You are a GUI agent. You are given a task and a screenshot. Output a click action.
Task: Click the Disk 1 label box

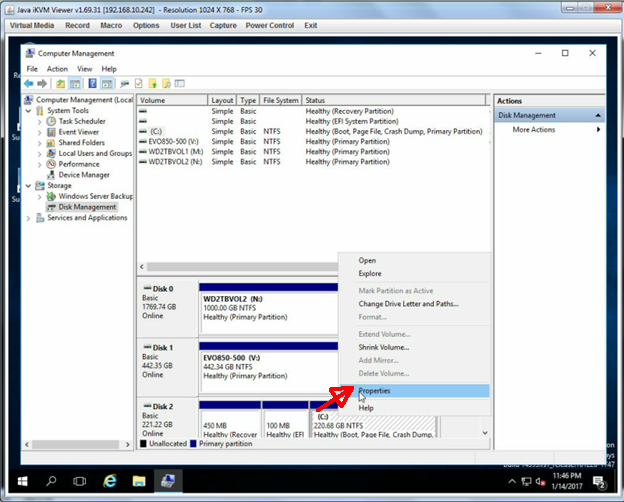click(168, 367)
